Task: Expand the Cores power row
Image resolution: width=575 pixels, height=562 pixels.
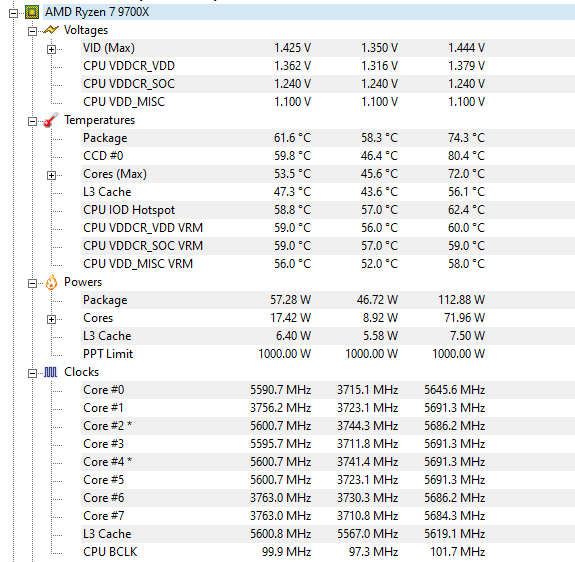Action: 51,319
